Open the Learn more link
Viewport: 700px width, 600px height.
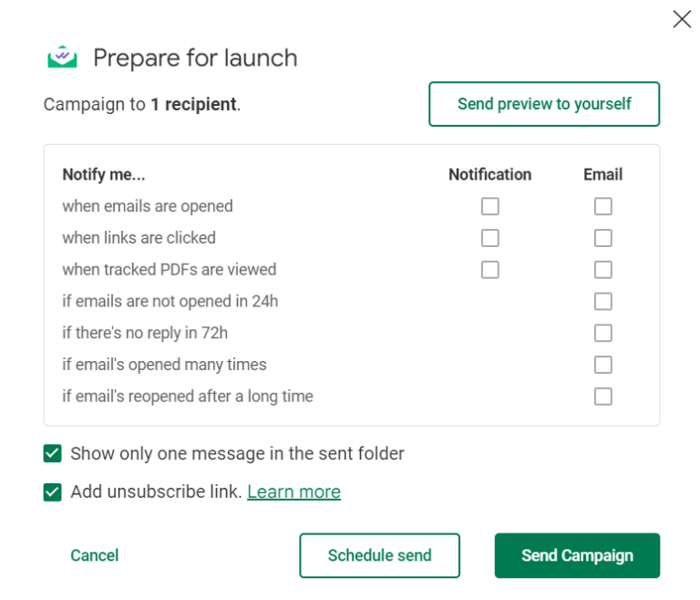point(293,492)
